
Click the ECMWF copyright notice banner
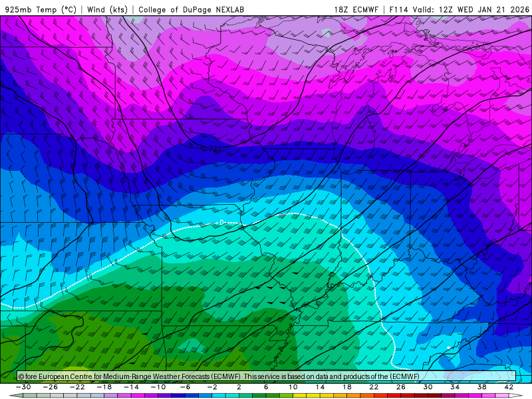(x=267, y=376)
